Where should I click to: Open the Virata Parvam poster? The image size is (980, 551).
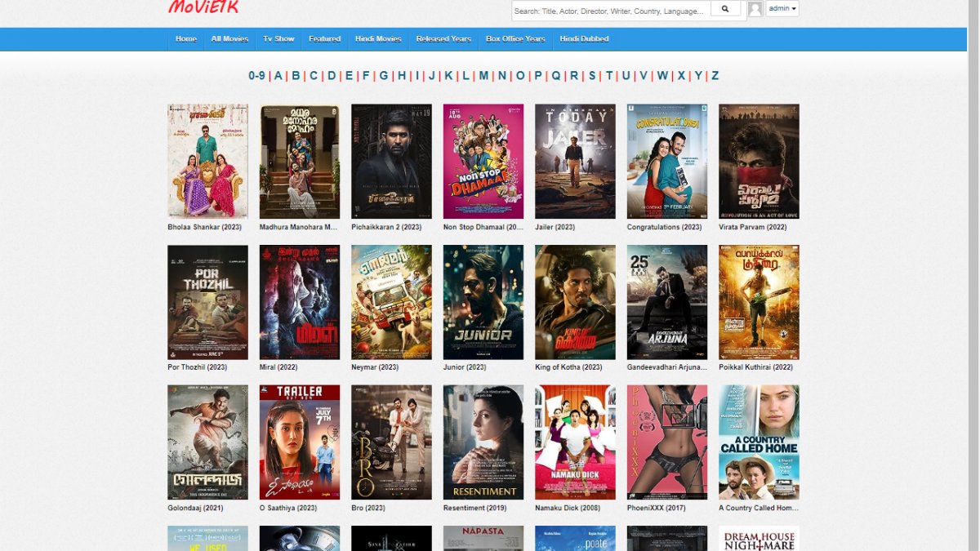(759, 161)
